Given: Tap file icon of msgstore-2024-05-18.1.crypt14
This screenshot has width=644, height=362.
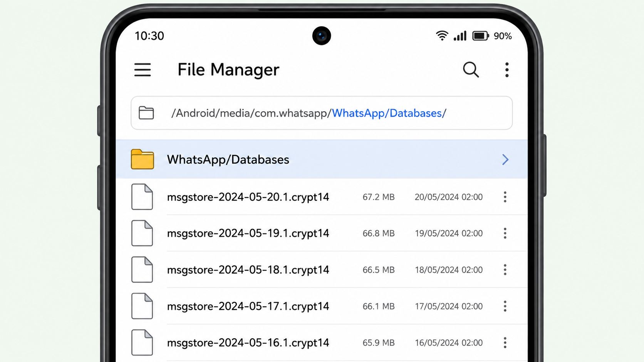Looking at the screenshot, I should tap(142, 270).
